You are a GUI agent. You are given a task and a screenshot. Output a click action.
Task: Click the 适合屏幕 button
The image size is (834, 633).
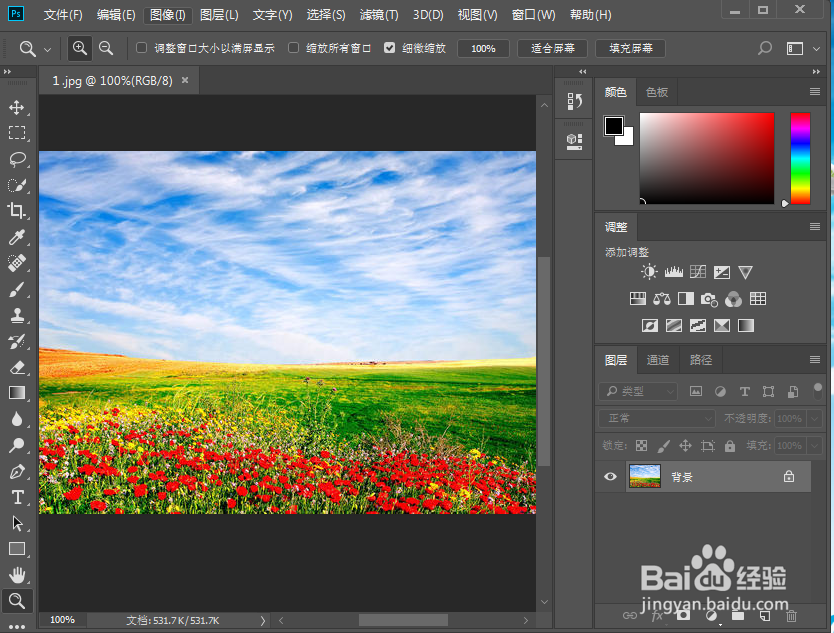(x=553, y=48)
